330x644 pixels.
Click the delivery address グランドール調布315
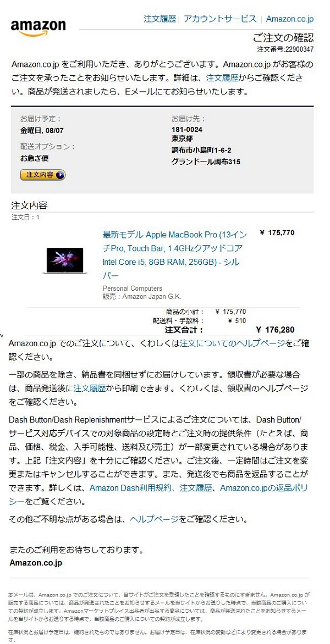point(206,162)
